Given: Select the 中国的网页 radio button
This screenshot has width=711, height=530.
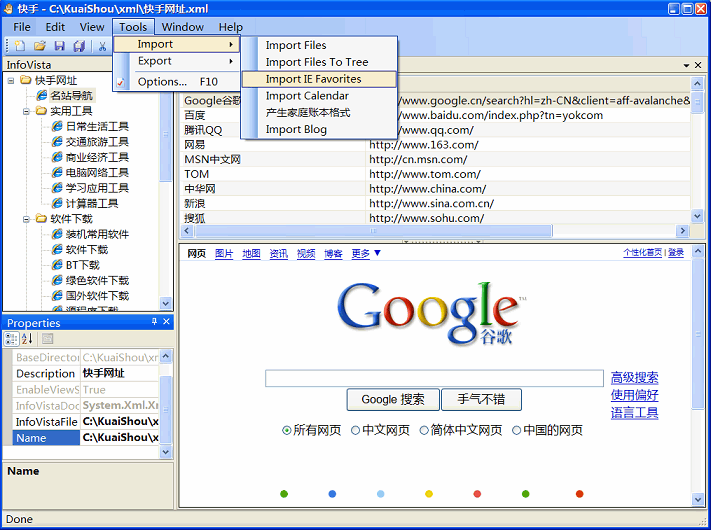Looking at the screenshot, I should 517,431.
